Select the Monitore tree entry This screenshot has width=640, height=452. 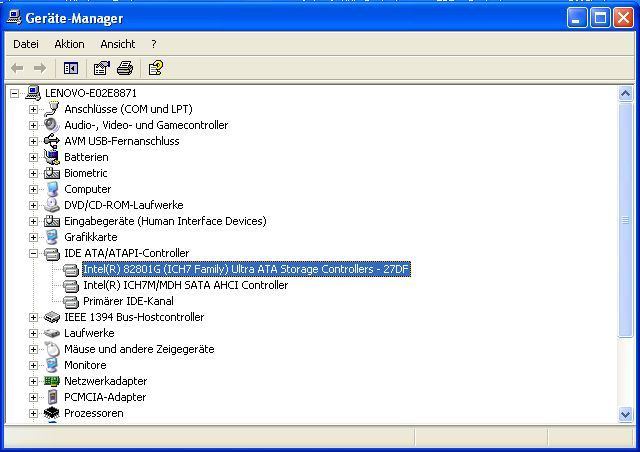point(85,365)
